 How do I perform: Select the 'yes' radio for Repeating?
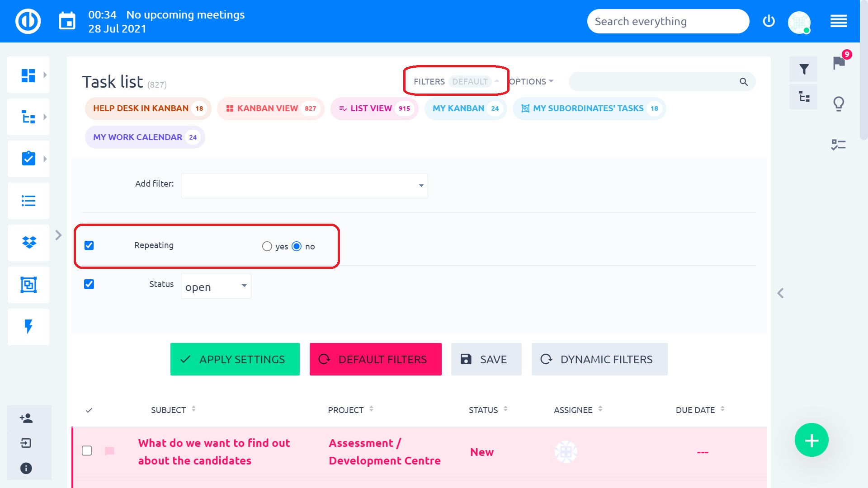pos(267,246)
